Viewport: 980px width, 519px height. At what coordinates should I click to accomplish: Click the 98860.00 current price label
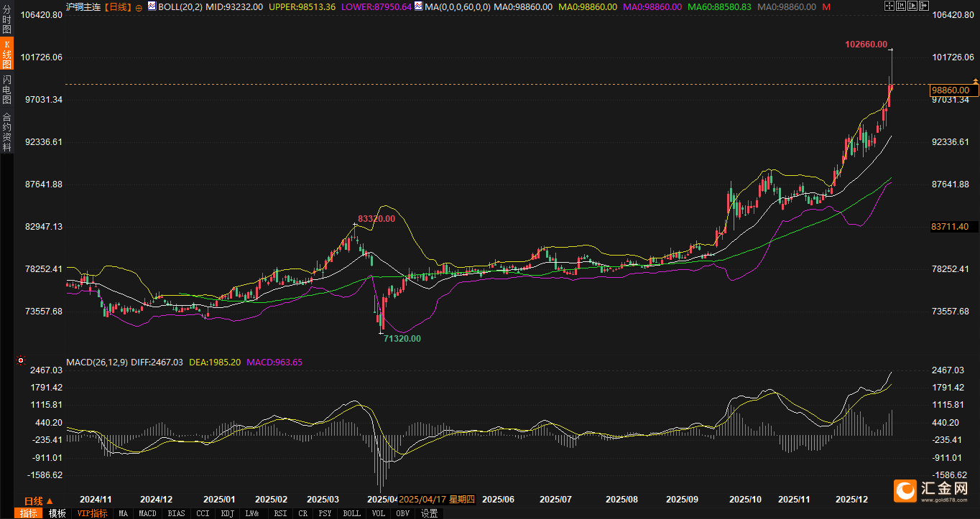click(954, 90)
